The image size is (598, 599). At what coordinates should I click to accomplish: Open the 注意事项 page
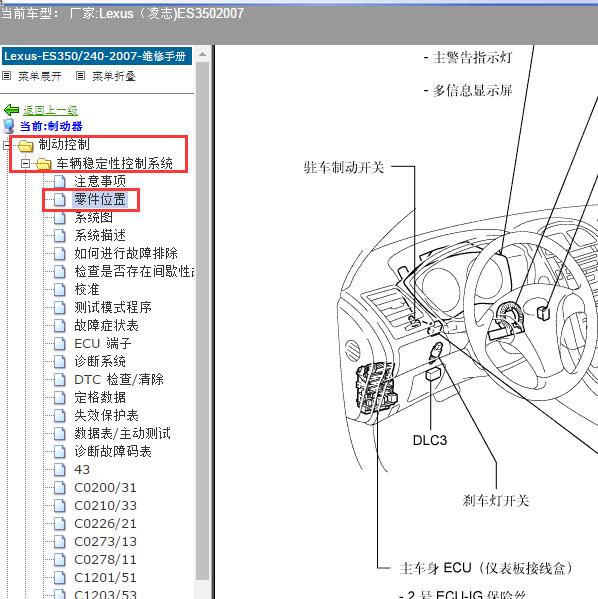coord(100,181)
